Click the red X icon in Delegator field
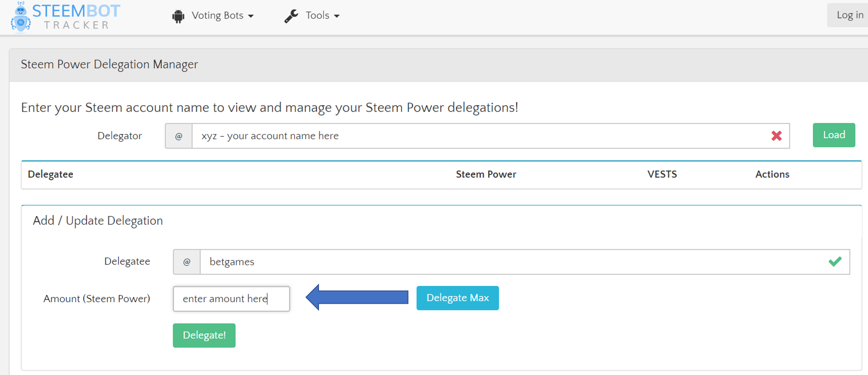868x375 pixels. tap(776, 136)
